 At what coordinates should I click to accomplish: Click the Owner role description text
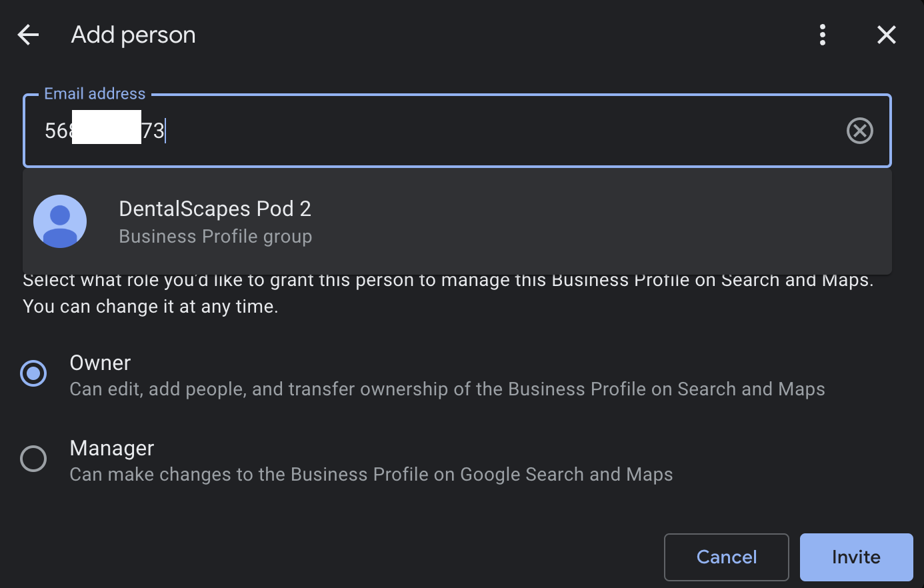pos(447,389)
